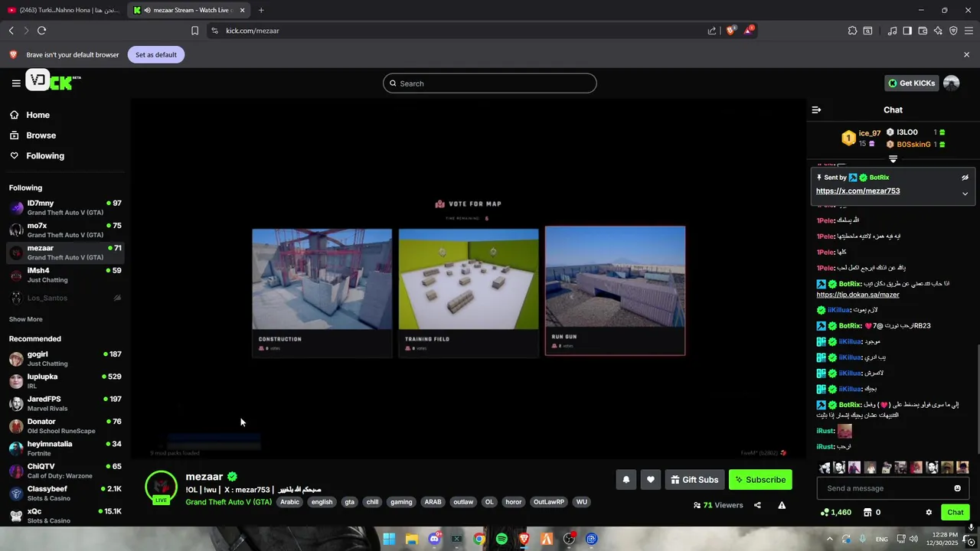Open Brave Rewards triangle icon
The image size is (980, 551).
(x=749, y=31)
